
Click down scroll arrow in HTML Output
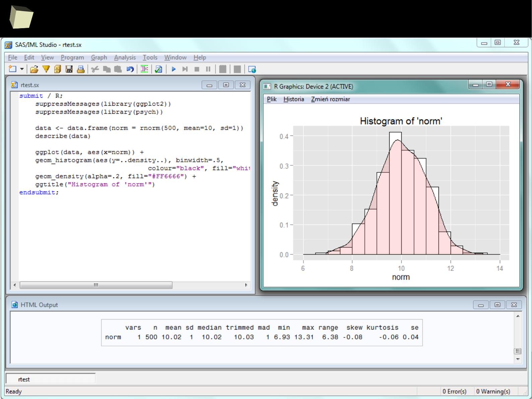(518, 359)
